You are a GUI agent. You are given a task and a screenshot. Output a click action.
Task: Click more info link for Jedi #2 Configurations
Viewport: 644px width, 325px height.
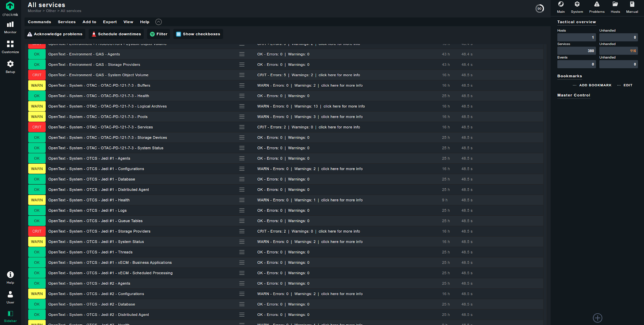[x=342, y=294]
